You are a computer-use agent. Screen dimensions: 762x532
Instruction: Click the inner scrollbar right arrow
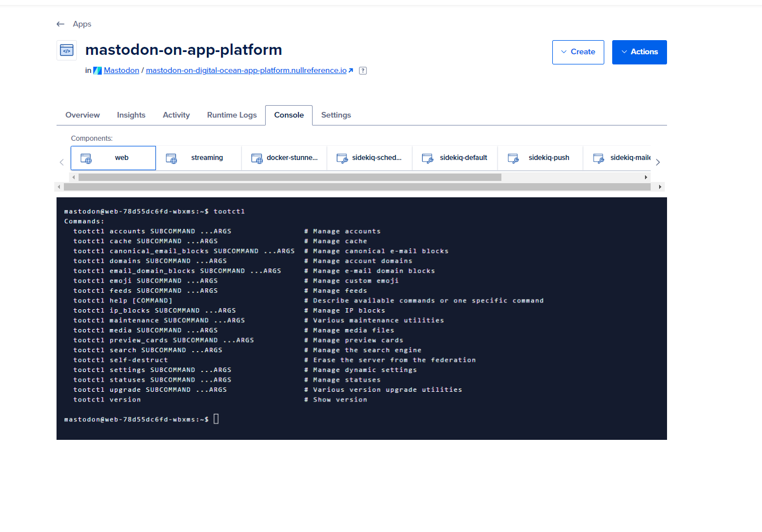coord(646,177)
